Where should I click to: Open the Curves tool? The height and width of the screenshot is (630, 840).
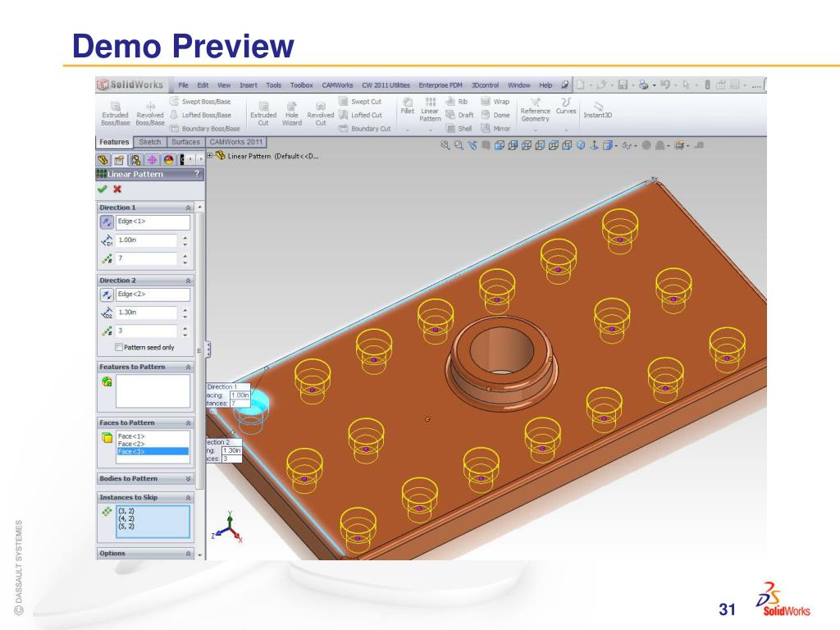click(566, 106)
